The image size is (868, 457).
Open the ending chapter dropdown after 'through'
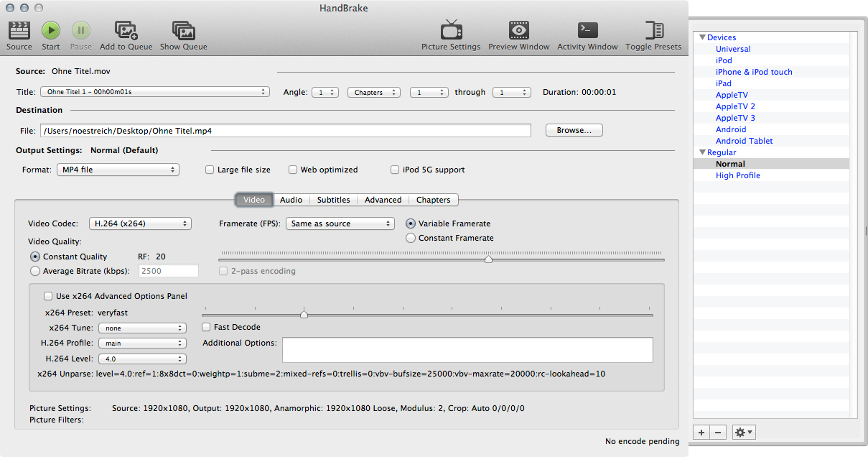(512, 92)
